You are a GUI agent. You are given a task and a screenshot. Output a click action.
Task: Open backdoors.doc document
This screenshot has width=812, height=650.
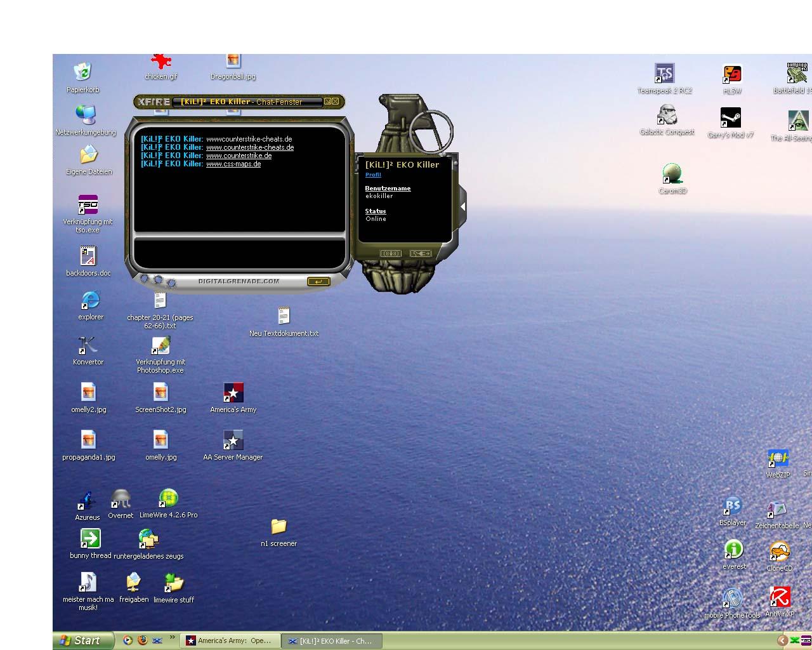coord(88,262)
